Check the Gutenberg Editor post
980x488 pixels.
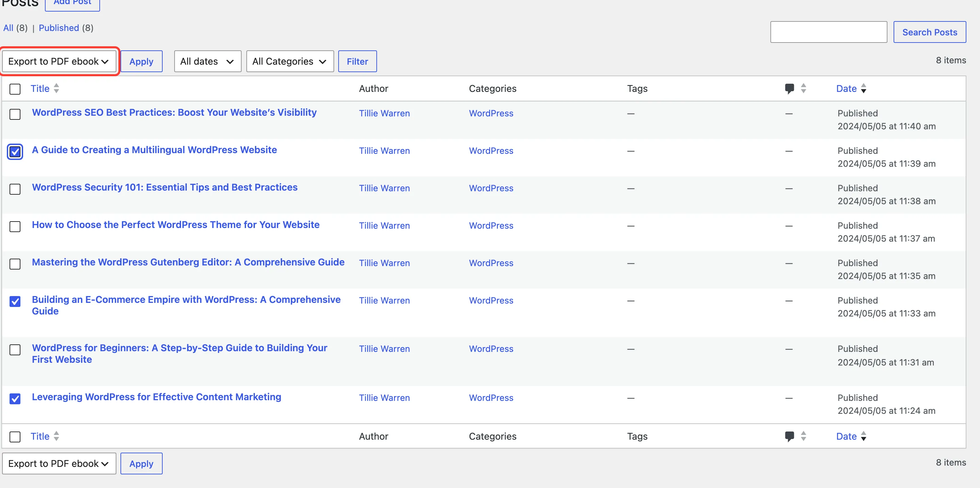(x=15, y=264)
